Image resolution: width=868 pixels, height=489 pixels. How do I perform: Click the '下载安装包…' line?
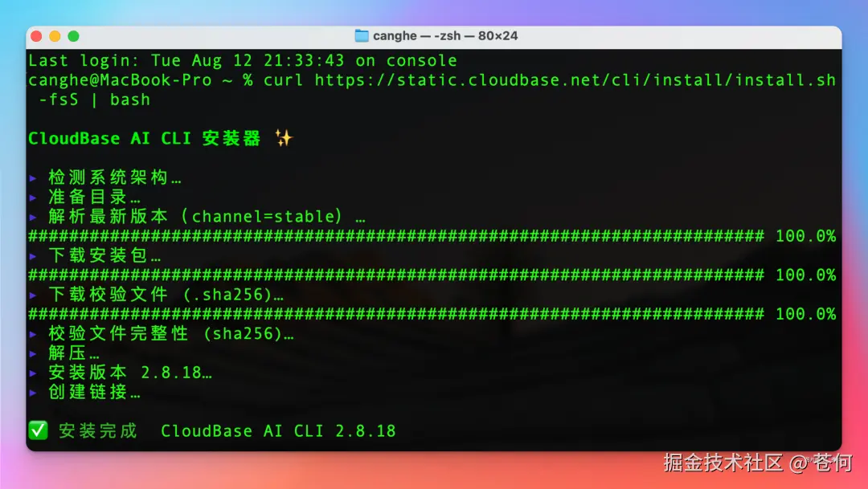(x=104, y=255)
